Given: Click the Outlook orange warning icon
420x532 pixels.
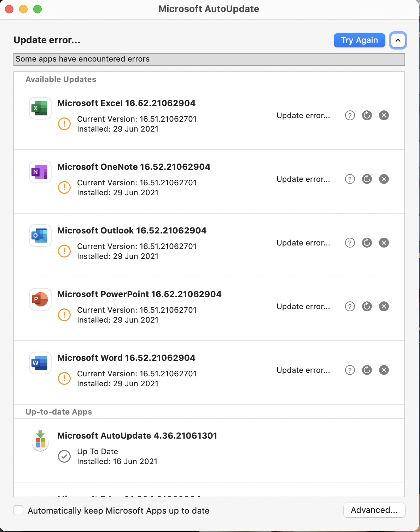Looking at the screenshot, I should [64, 251].
